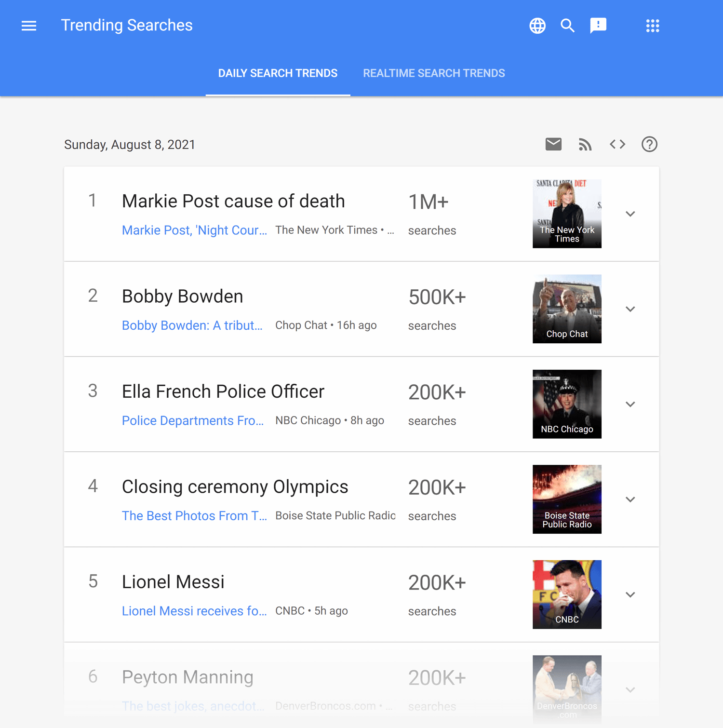Subscribe by email via envelope icon
The height and width of the screenshot is (728, 723).
[553, 144]
